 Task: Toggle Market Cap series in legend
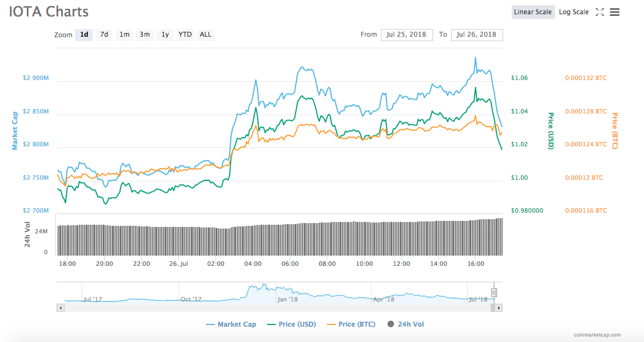tap(231, 324)
